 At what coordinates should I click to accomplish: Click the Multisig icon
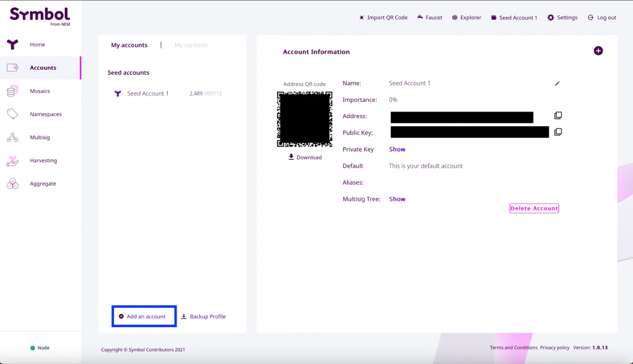[12, 137]
